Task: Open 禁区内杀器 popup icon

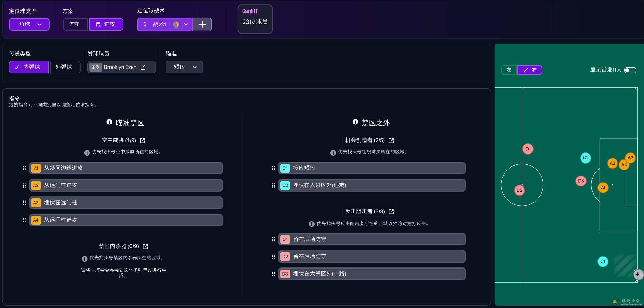Action: [x=145, y=246]
